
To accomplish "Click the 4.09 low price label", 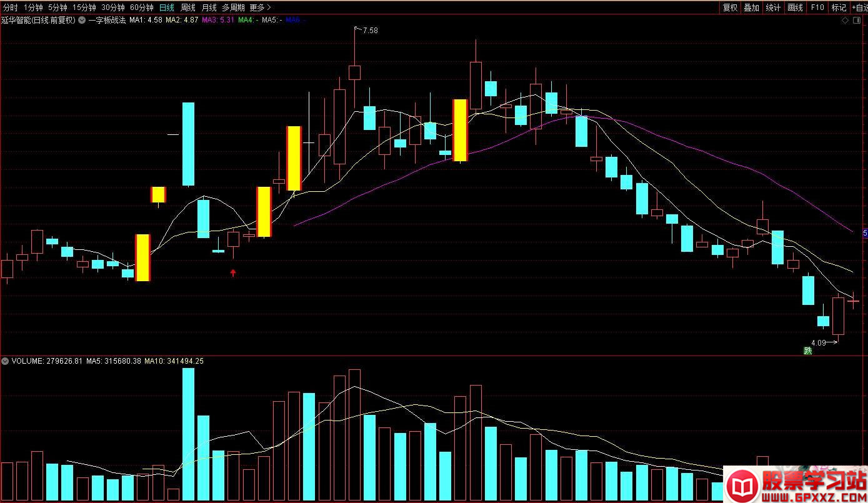I will (818, 342).
